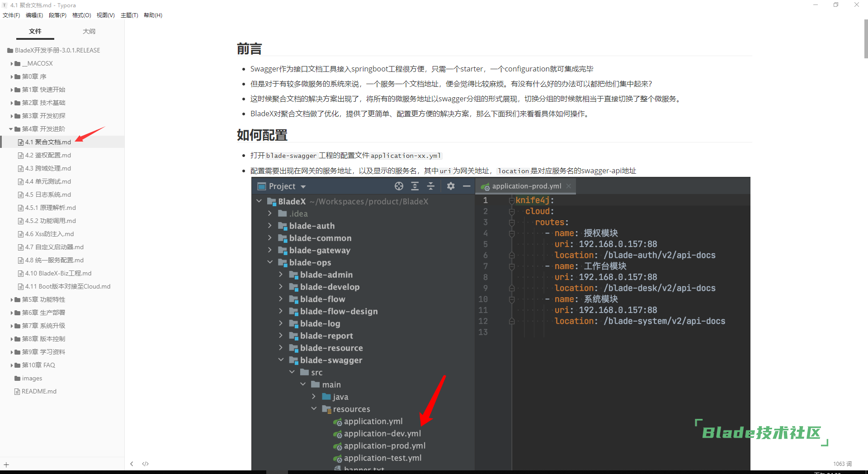Switch to the 大纲 sidebar tab

pos(89,31)
